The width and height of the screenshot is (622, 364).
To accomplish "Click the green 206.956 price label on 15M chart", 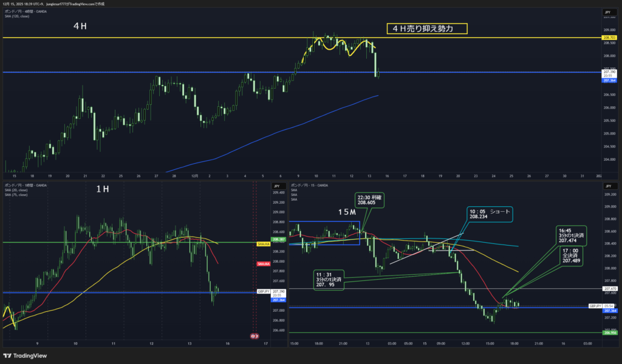I will [x=609, y=332].
